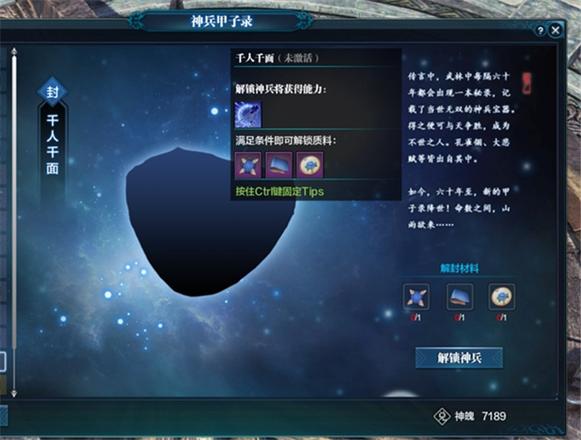
Task: Click the dark sealed weapon silhouette
Action: [210, 222]
